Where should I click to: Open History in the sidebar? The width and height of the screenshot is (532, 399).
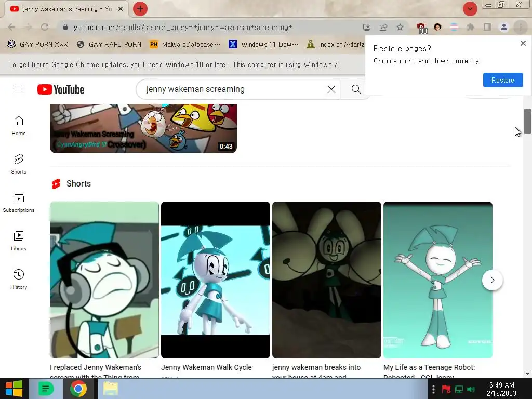click(19, 279)
